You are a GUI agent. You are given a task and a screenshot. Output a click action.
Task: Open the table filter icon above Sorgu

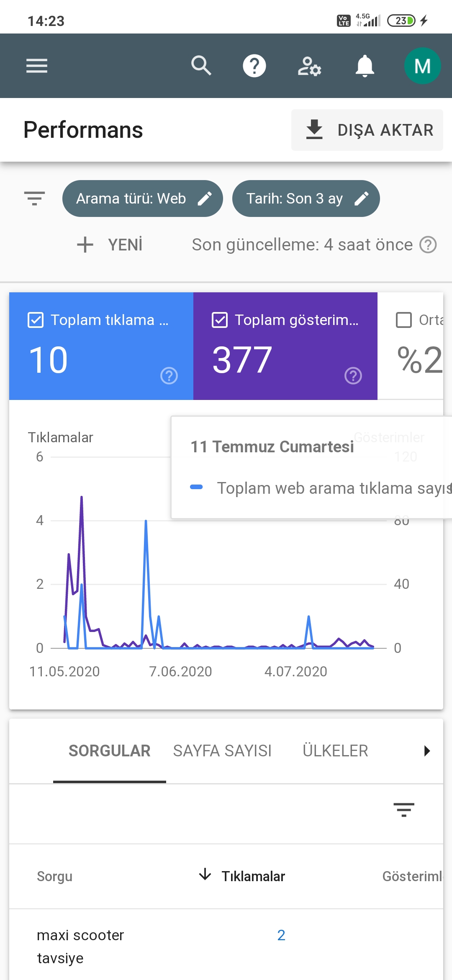404,810
